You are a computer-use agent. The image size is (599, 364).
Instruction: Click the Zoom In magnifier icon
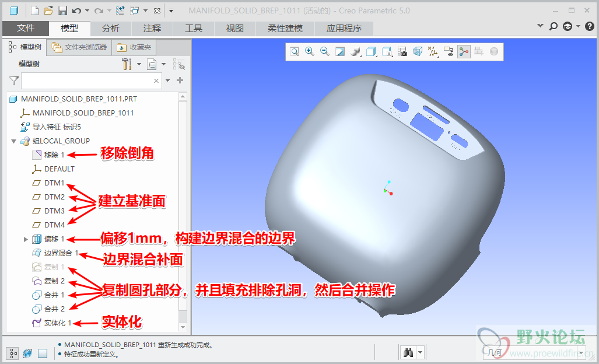(x=310, y=51)
